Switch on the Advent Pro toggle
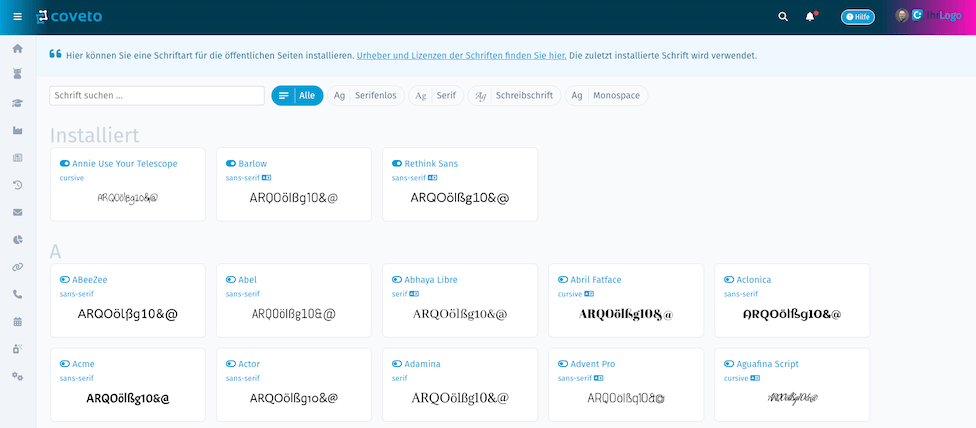The width and height of the screenshot is (976, 428). coord(563,364)
